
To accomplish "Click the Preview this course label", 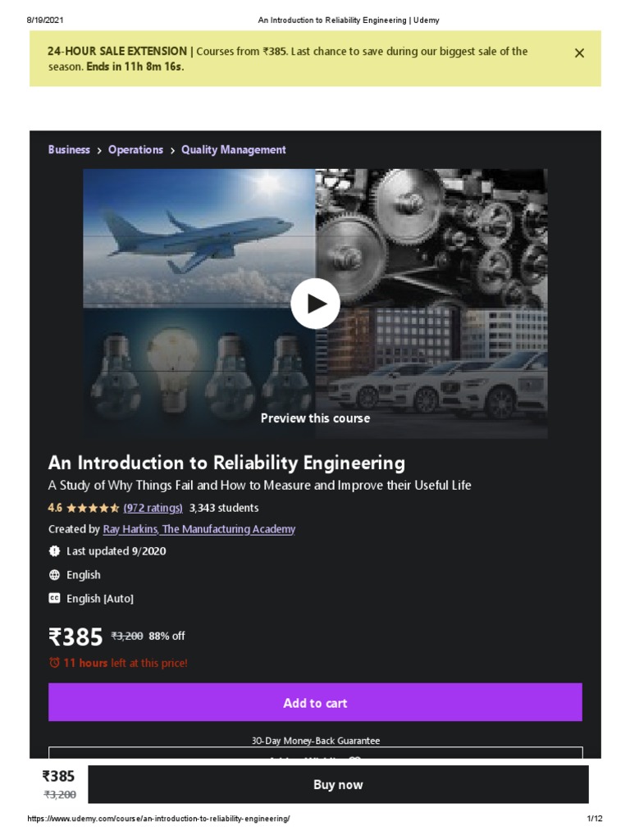I will click(x=315, y=418).
